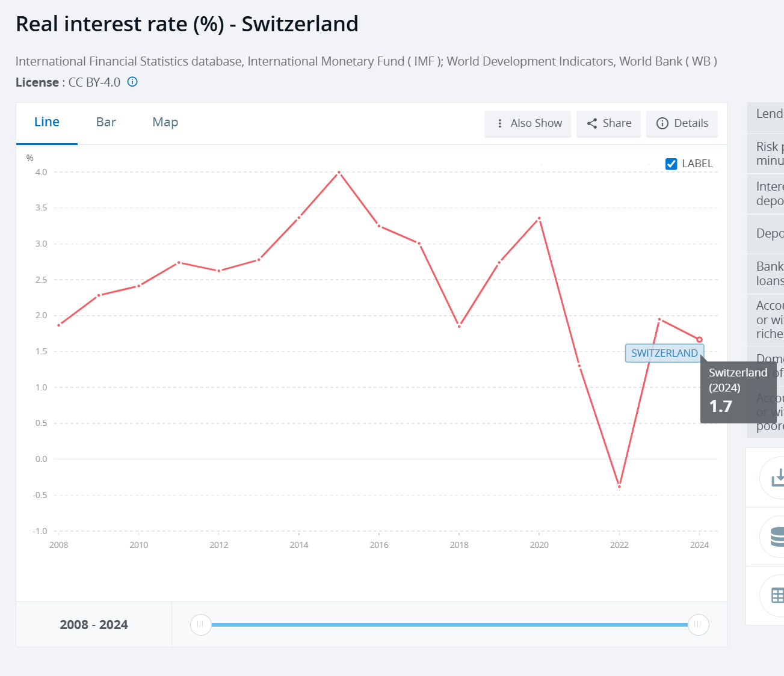
Task: Click the download icon in sidebar
Action: [x=777, y=478]
